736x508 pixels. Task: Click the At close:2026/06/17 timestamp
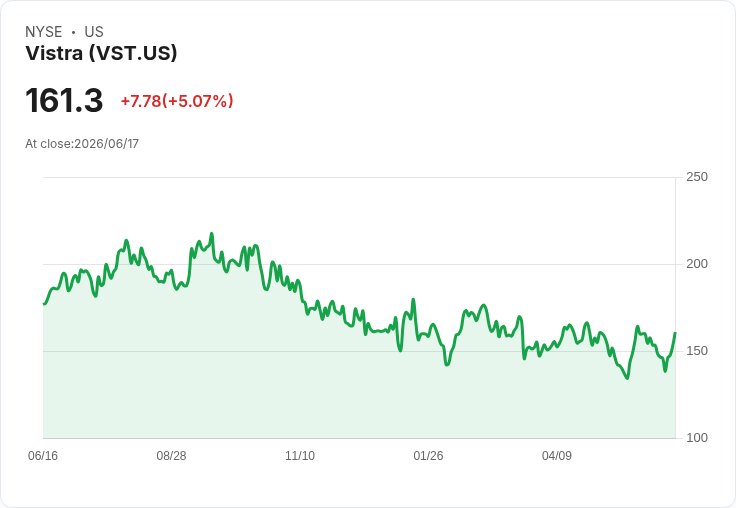coord(82,144)
